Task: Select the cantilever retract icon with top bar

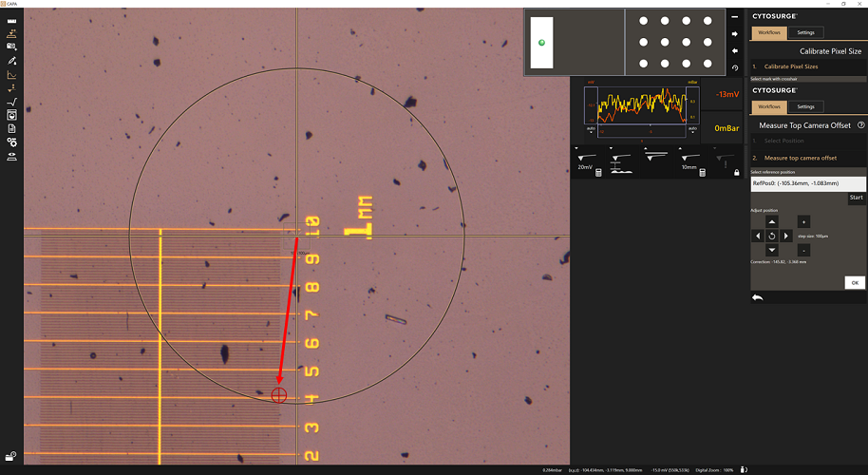Action: [x=655, y=156]
